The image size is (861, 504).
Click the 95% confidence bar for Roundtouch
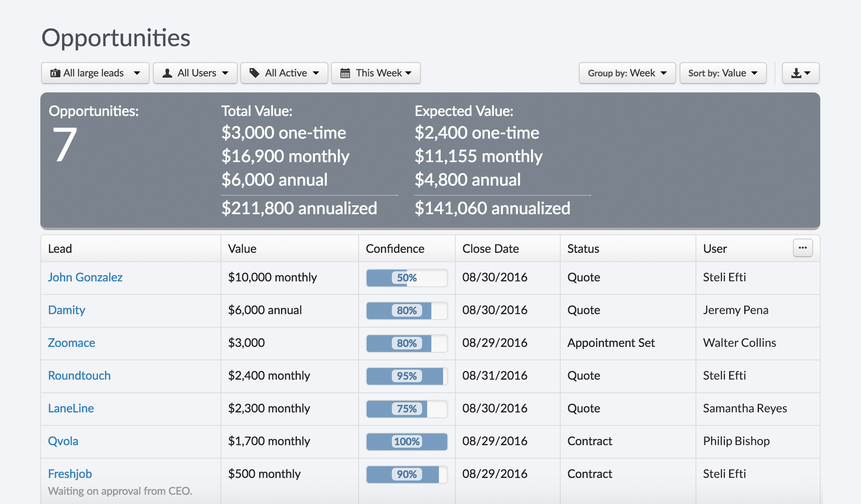pyautogui.click(x=407, y=376)
